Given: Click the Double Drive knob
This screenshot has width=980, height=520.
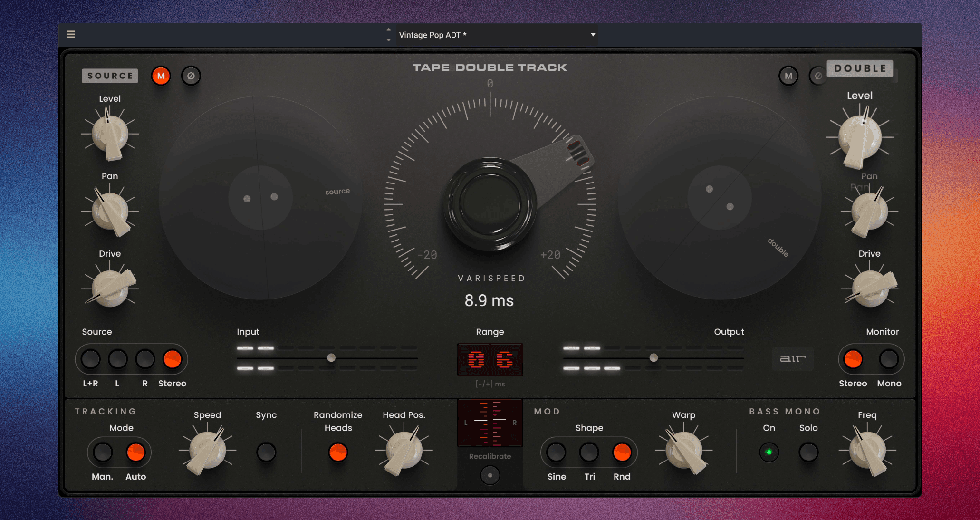Looking at the screenshot, I should point(869,289).
